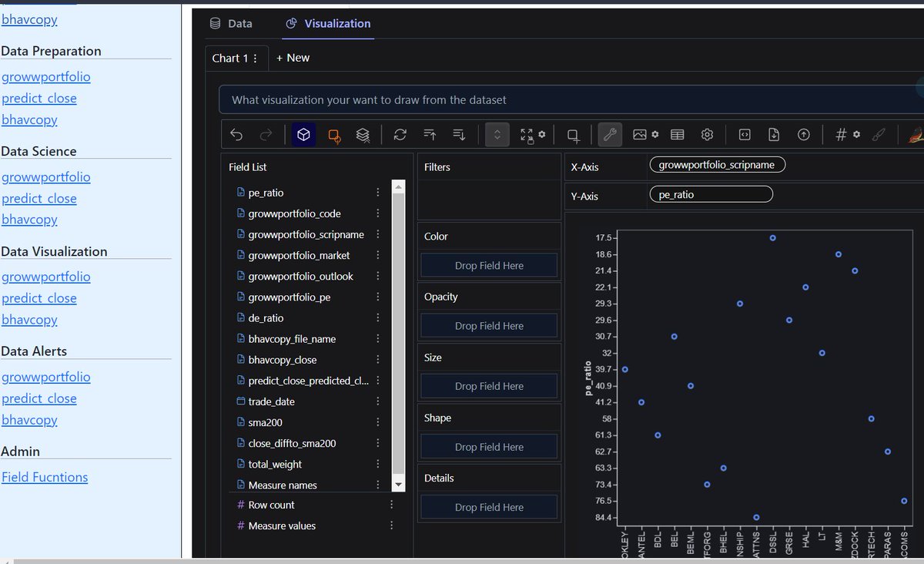Open options for growwportfolio_scripname field
The height and width of the screenshot is (564, 924).
(x=377, y=234)
